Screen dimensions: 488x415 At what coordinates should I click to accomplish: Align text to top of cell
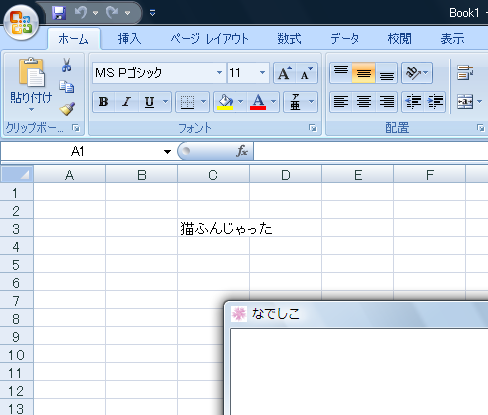point(341,73)
